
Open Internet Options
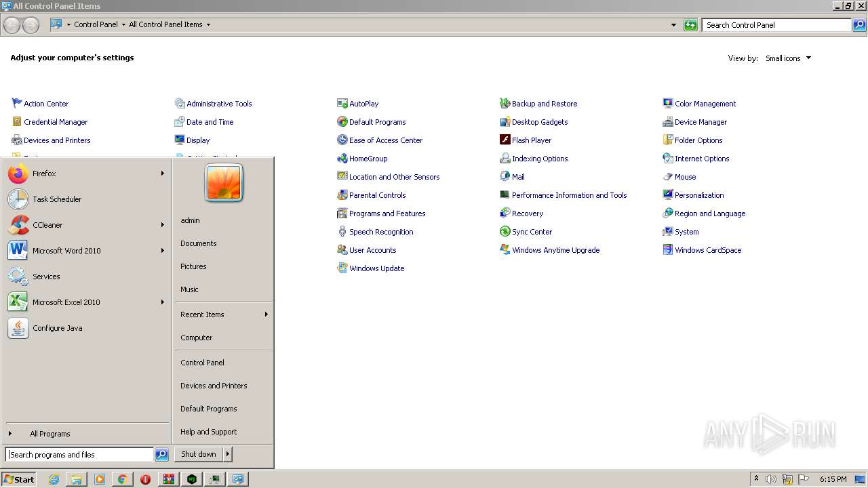click(x=696, y=159)
